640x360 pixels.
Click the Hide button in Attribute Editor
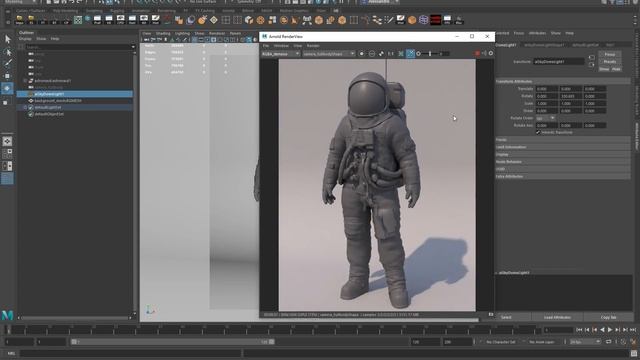point(616,69)
